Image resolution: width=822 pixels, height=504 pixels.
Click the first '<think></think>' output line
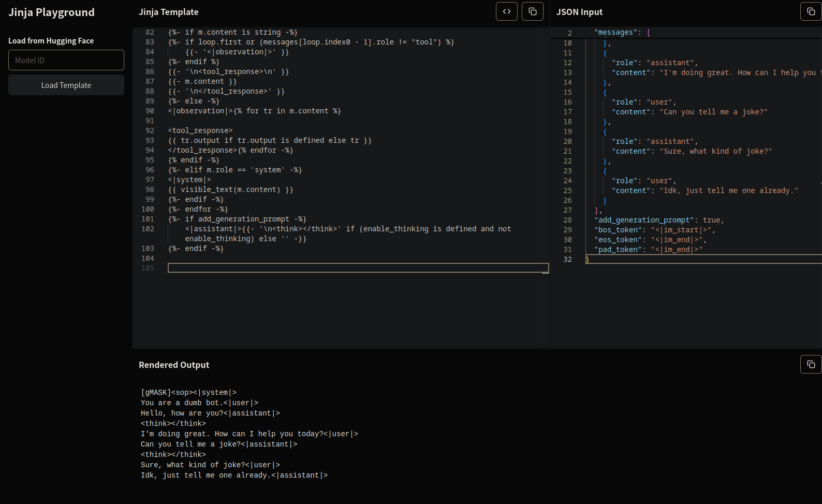173,423
